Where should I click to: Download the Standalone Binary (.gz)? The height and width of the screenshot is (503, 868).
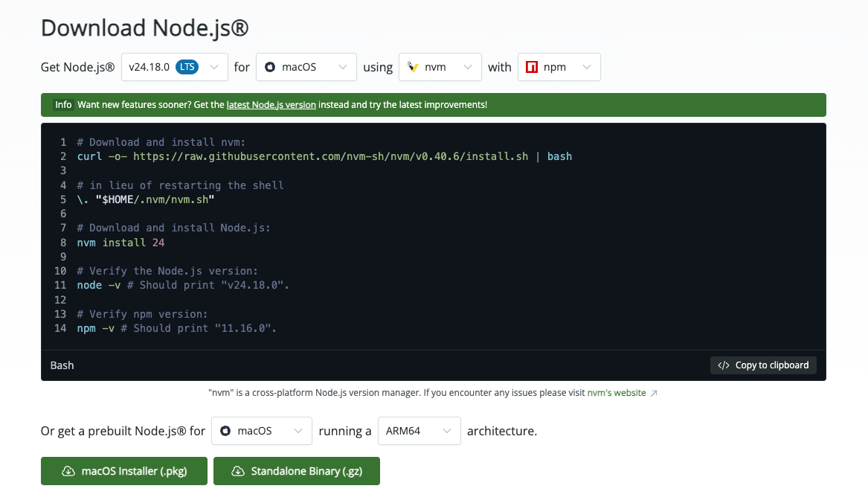[x=297, y=471]
